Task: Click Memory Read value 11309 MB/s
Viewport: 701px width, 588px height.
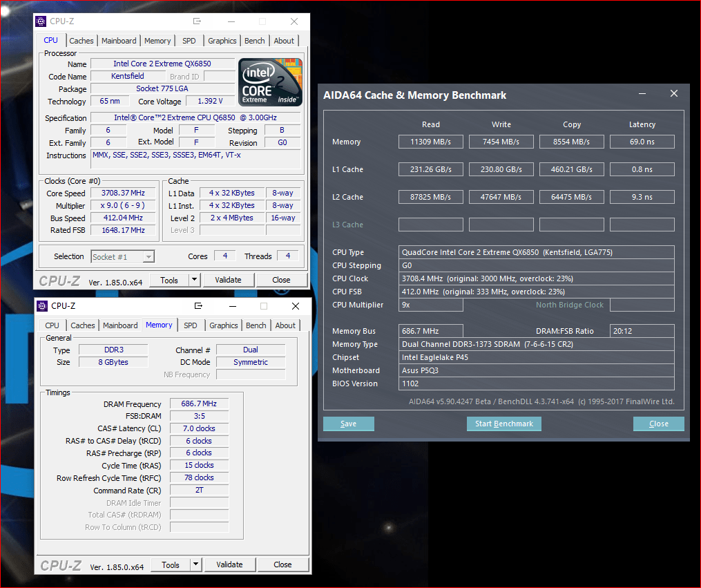Action: (430, 142)
